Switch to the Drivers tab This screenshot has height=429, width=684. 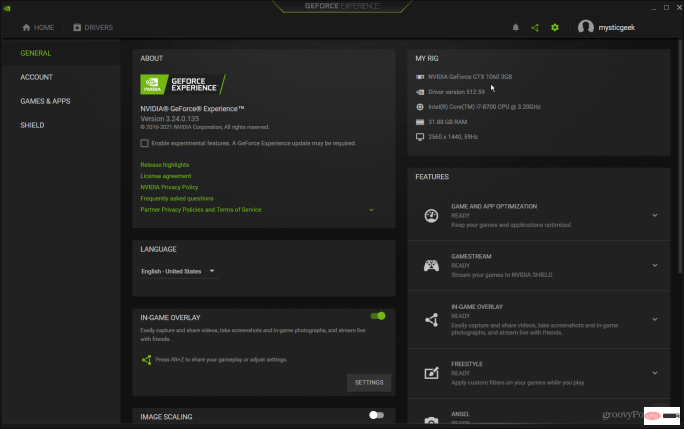(x=92, y=27)
